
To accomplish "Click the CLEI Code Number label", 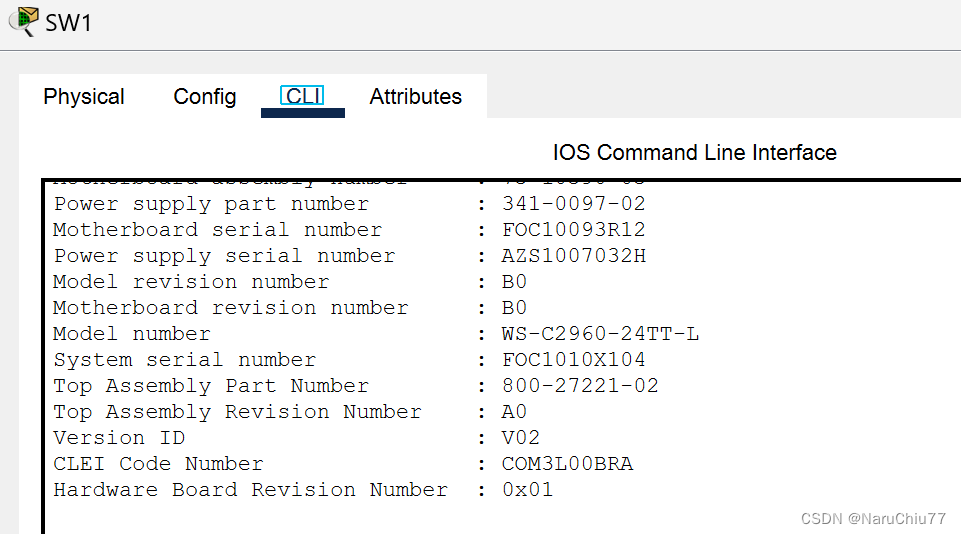I will (x=158, y=464).
